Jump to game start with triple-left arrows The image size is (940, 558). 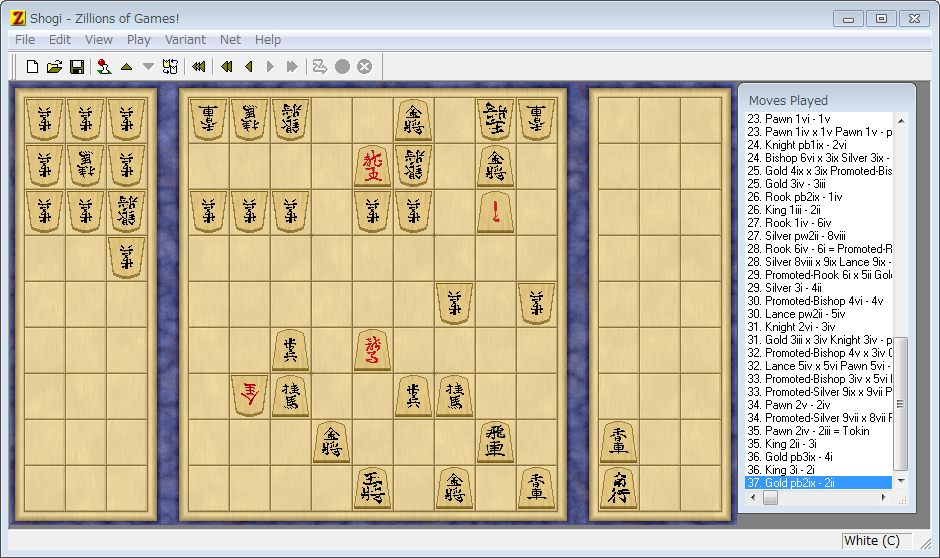(198, 67)
